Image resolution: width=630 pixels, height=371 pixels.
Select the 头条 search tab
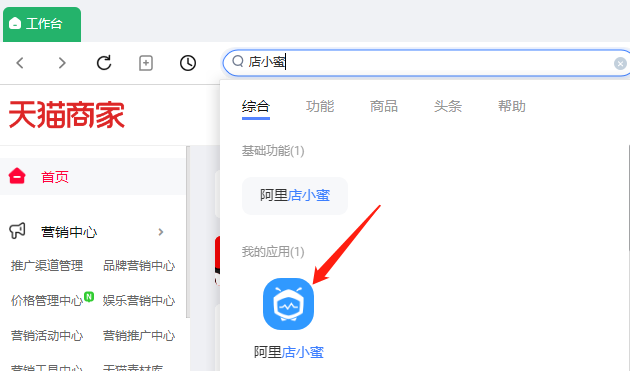coord(448,107)
